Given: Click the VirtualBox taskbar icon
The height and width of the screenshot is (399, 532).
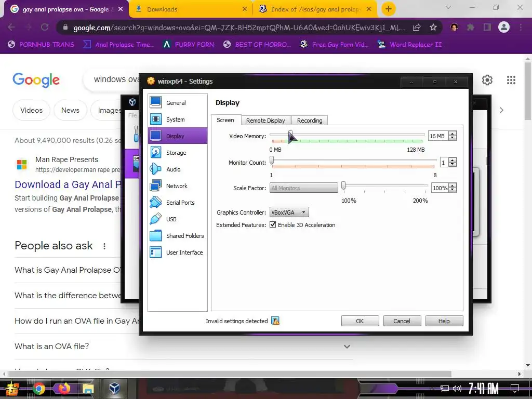Looking at the screenshot, I should [x=114, y=388].
